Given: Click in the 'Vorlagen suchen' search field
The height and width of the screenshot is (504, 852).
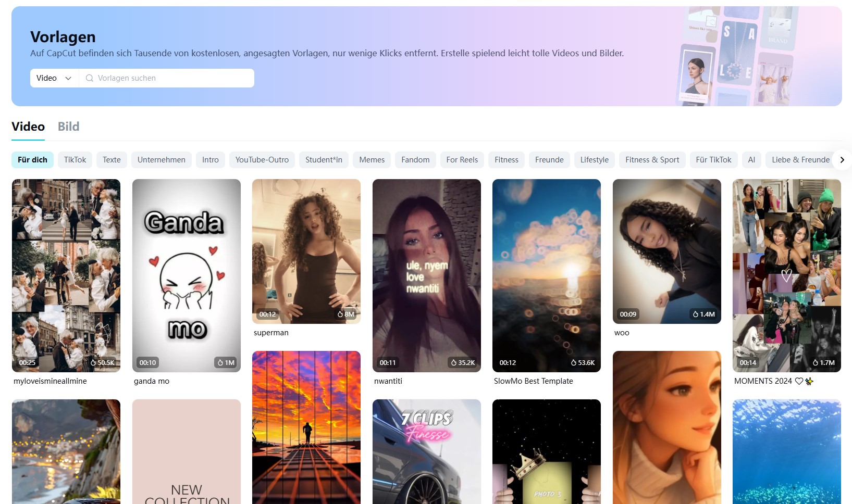Looking at the screenshot, I should tap(167, 78).
